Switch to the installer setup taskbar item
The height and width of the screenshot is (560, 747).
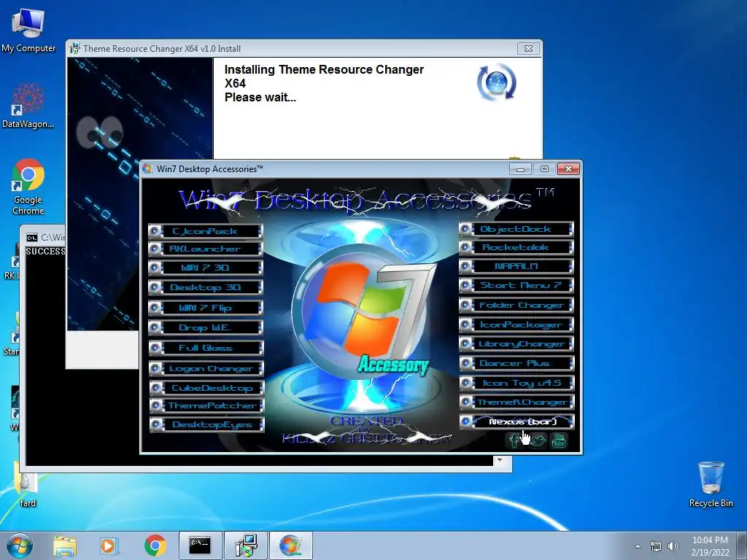coord(246,545)
